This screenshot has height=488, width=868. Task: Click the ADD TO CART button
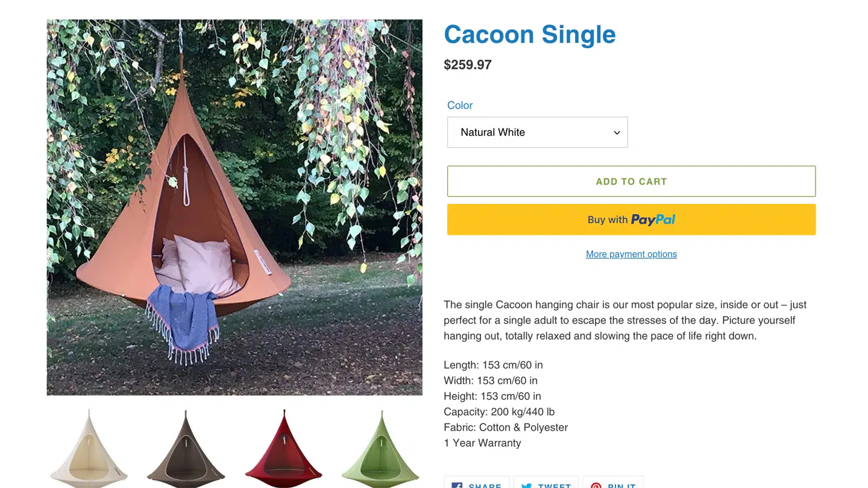coord(631,181)
